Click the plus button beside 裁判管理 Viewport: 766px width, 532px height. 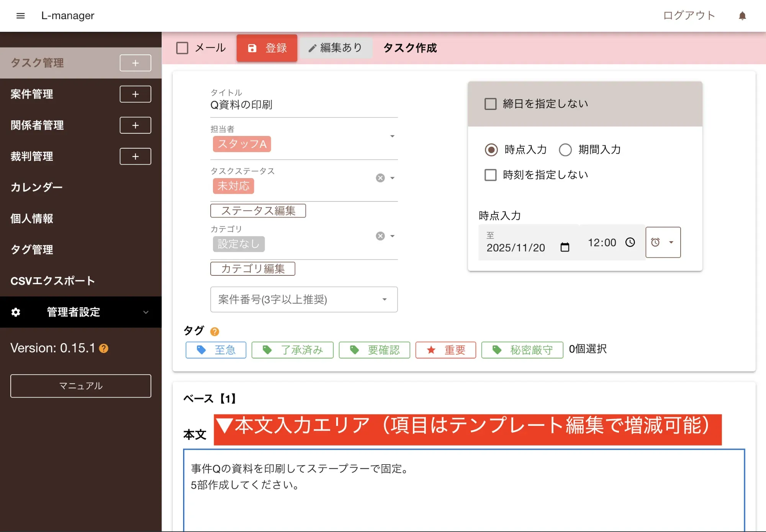pos(135,156)
